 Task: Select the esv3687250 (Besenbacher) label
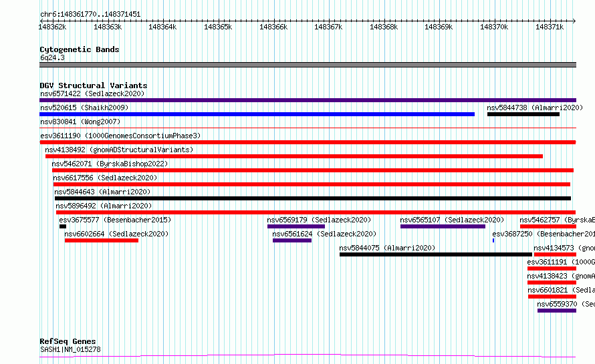(x=544, y=234)
